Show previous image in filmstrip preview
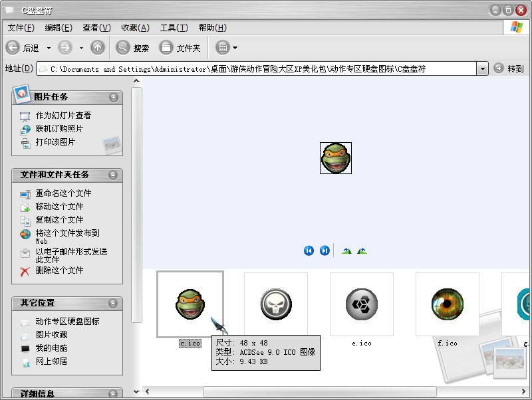 pyautogui.click(x=309, y=250)
